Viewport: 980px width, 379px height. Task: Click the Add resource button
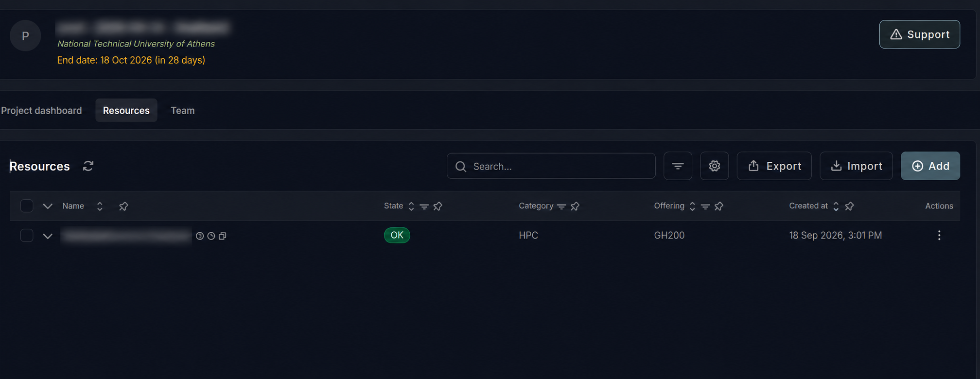[930, 166]
